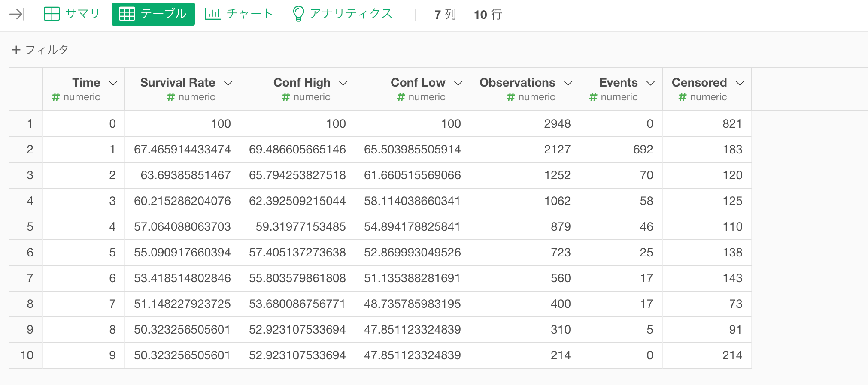Click Events cell 58
Viewport: 868px width, 385px height.
tap(621, 201)
